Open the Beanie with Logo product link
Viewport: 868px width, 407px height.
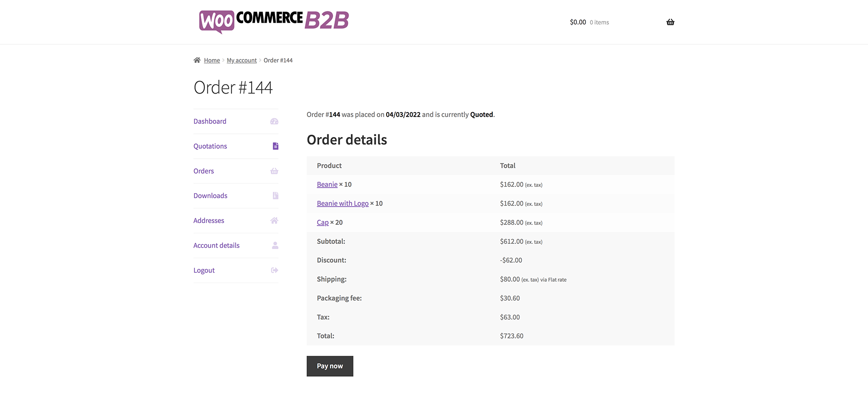click(x=342, y=203)
